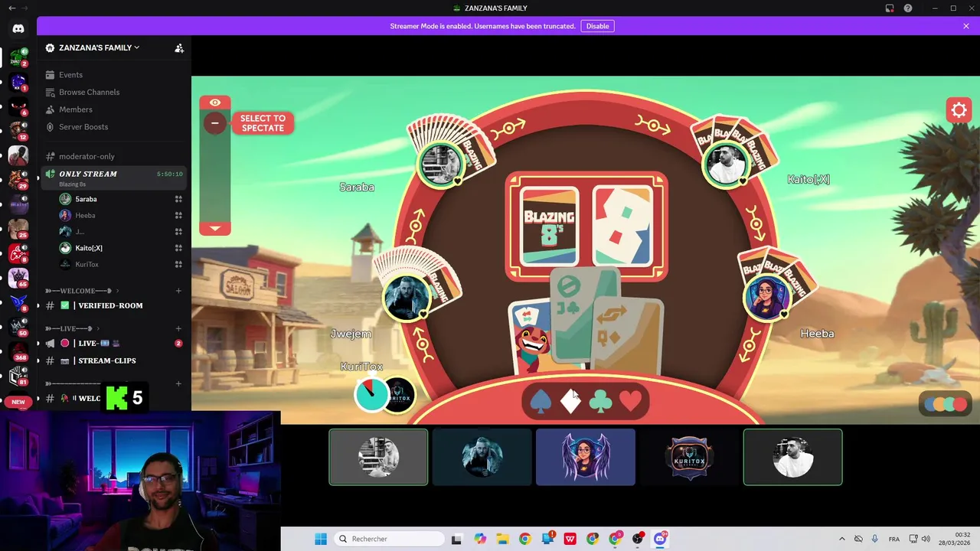Open the VERIFIED-ROOM channel

(x=110, y=305)
